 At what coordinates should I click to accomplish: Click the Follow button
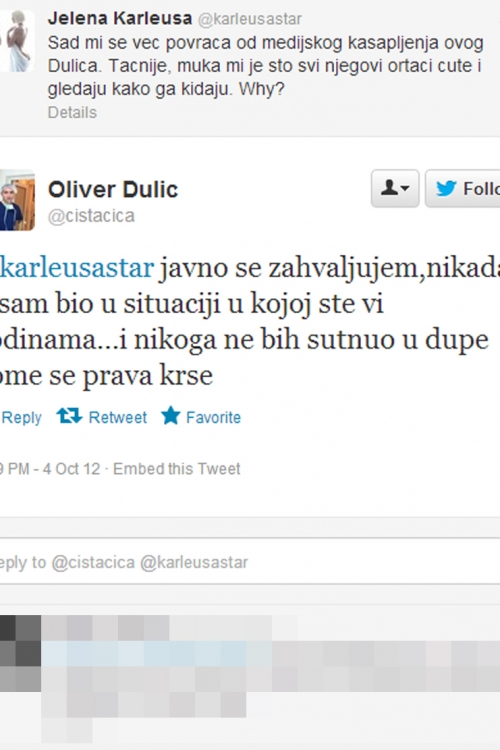click(463, 188)
